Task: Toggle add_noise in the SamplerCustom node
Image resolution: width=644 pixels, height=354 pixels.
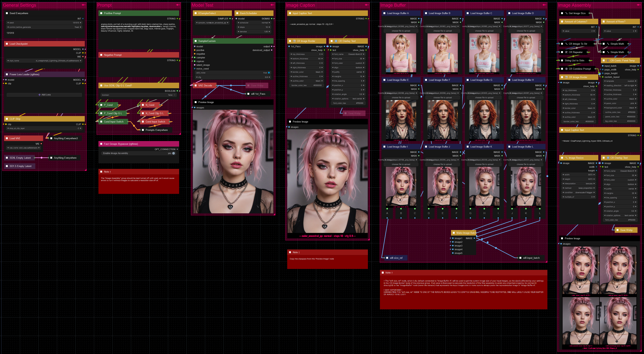Action: coord(269,73)
